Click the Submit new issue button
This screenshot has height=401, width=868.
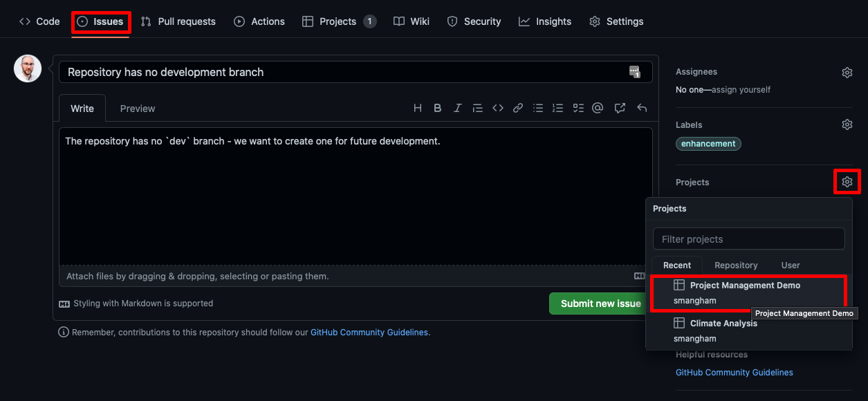600,304
